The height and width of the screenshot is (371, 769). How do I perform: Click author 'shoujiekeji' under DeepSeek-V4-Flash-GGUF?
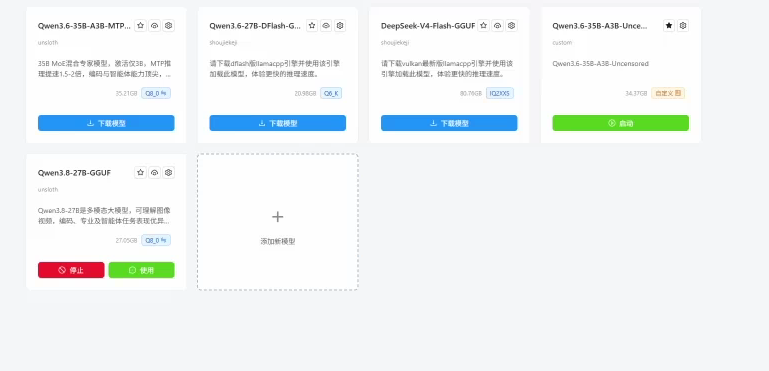pyautogui.click(x=395, y=43)
